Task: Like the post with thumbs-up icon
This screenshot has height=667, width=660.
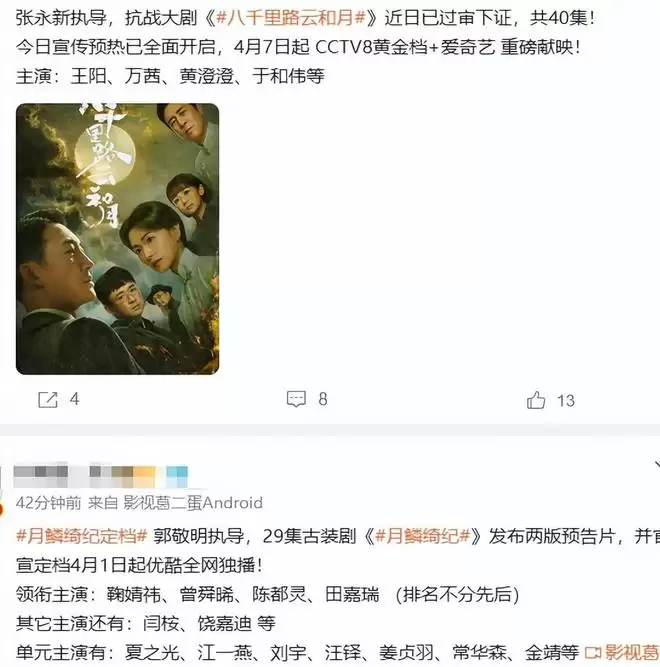Action: (536, 400)
